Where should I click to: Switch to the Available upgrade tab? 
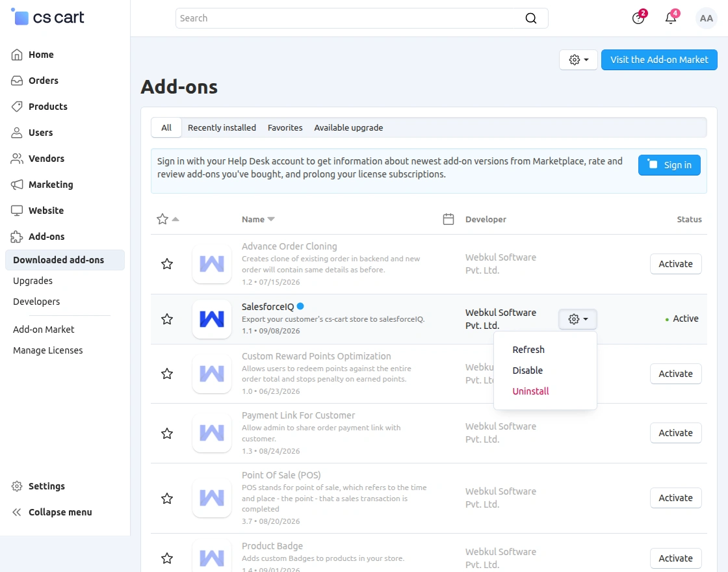(348, 127)
